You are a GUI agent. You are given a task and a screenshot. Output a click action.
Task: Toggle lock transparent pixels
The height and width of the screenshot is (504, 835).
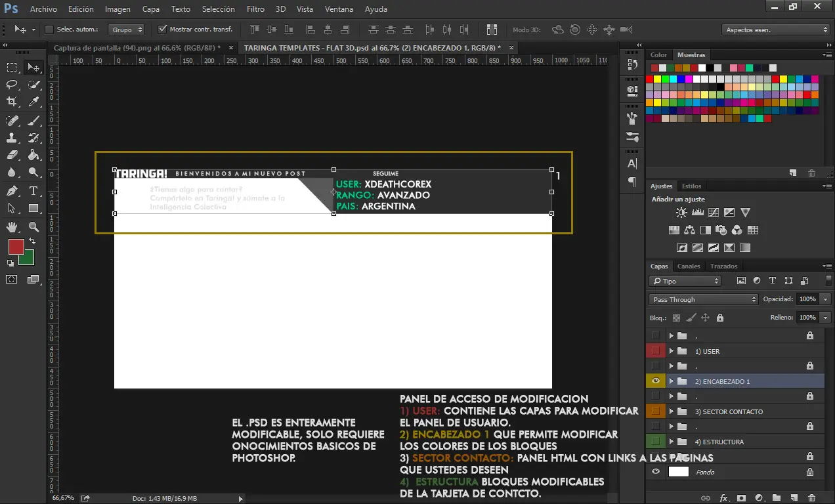click(x=676, y=318)
